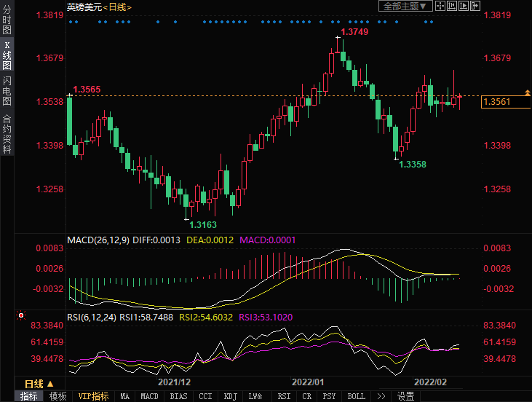Viewport: 532px width, 402px height.
Task: Open the 设置 settings button
Action: [x=405, y=396]
